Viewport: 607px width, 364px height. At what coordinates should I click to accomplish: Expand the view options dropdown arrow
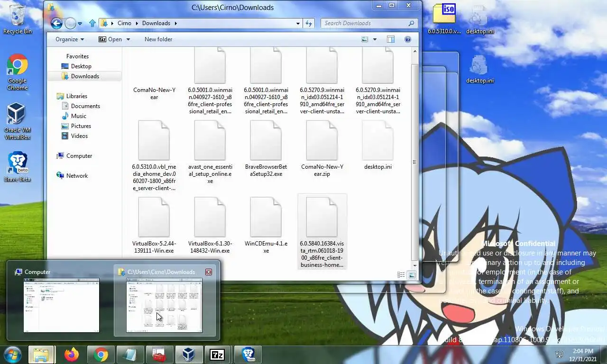(375, 39)
